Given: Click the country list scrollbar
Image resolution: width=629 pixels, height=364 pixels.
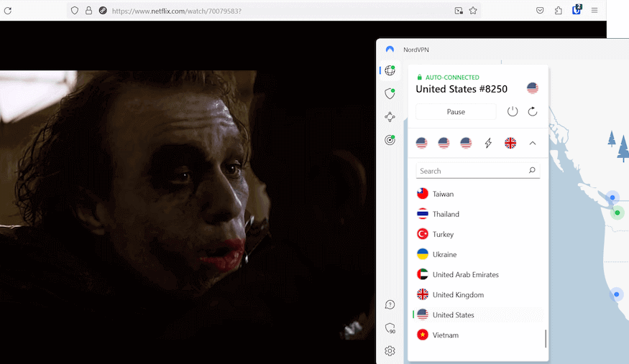Looking at the screenshot, I should coord(546,338).
